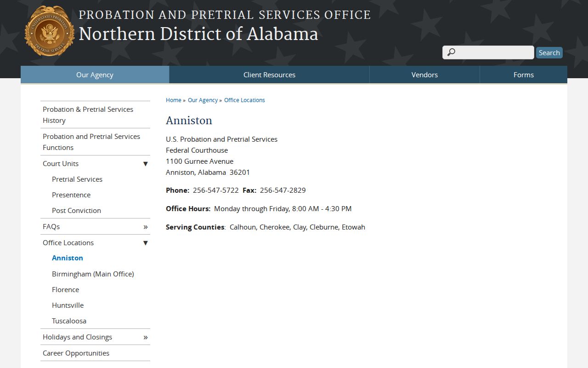Open the Our Agency tab
588x368 pixels.
pos(95,75)
